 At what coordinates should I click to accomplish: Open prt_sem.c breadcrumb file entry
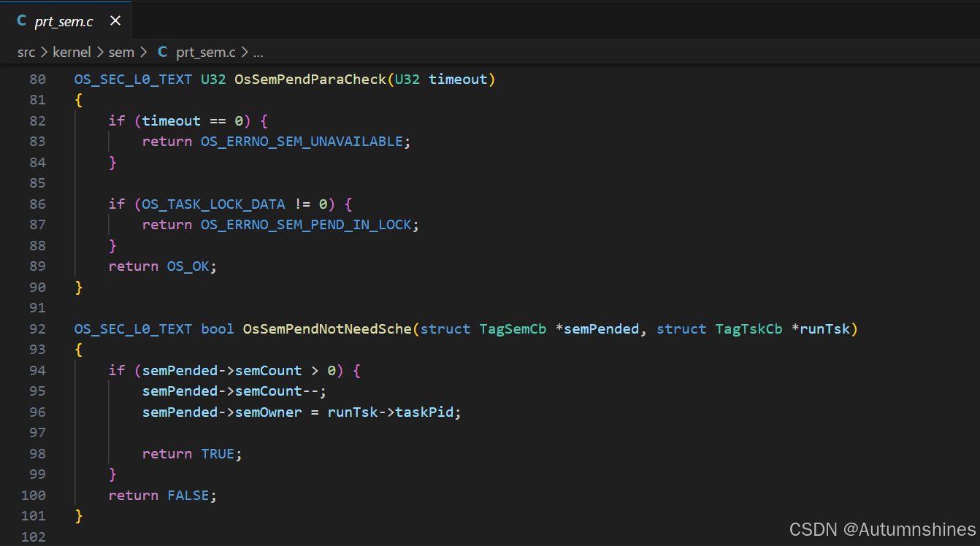click(205, 52)
